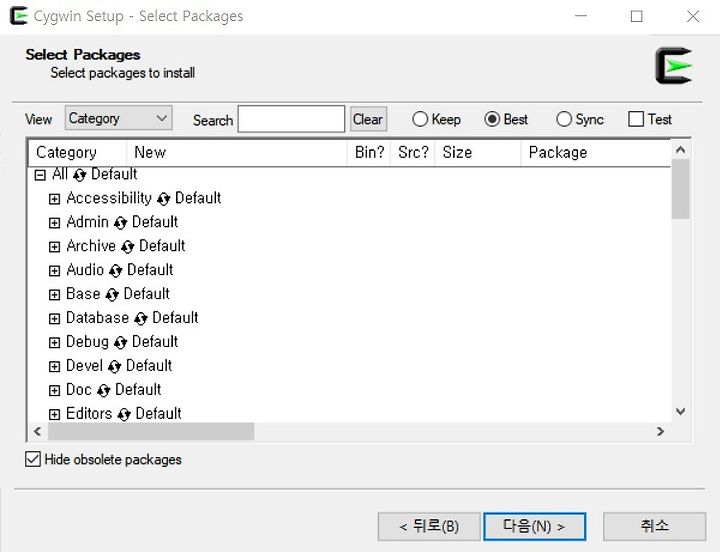Viewport: 720px width, 552px height.
Task: Click the Doc cycle action icon
Action: click(x=103, y=390)
